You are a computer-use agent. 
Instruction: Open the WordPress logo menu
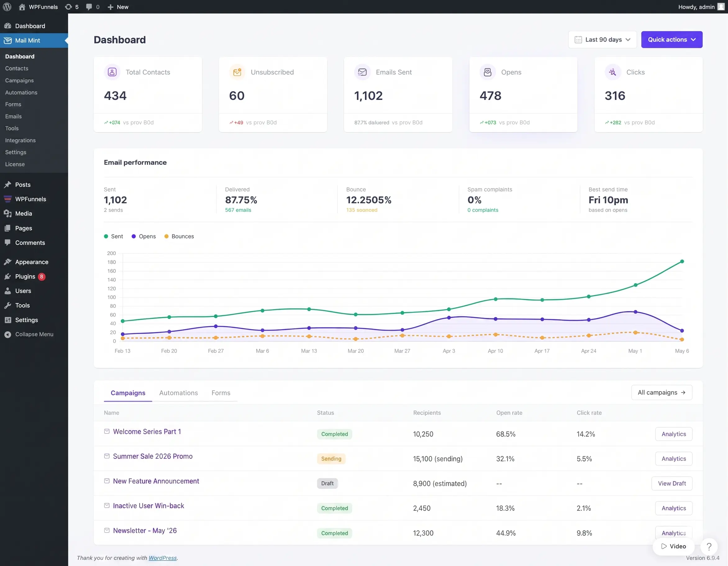[7, 7]
